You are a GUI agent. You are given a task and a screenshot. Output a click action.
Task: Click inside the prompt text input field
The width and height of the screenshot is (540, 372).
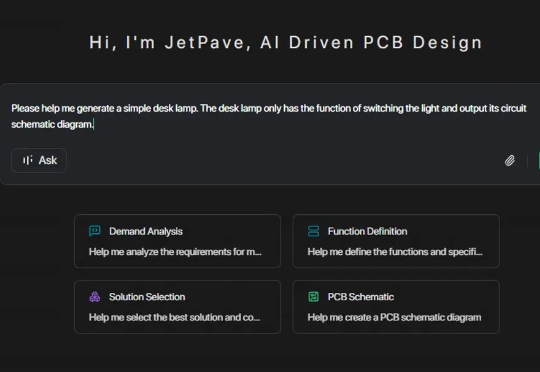click(x=269, y=116)
